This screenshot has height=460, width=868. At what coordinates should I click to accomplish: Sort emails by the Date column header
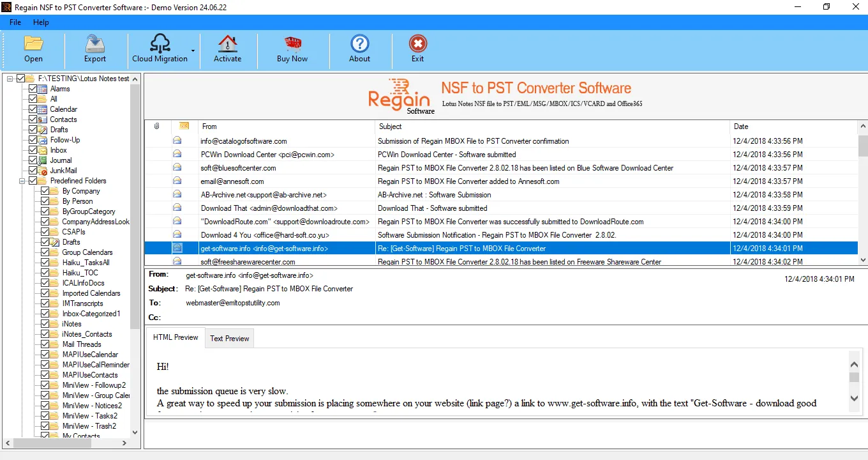point(793,126)
